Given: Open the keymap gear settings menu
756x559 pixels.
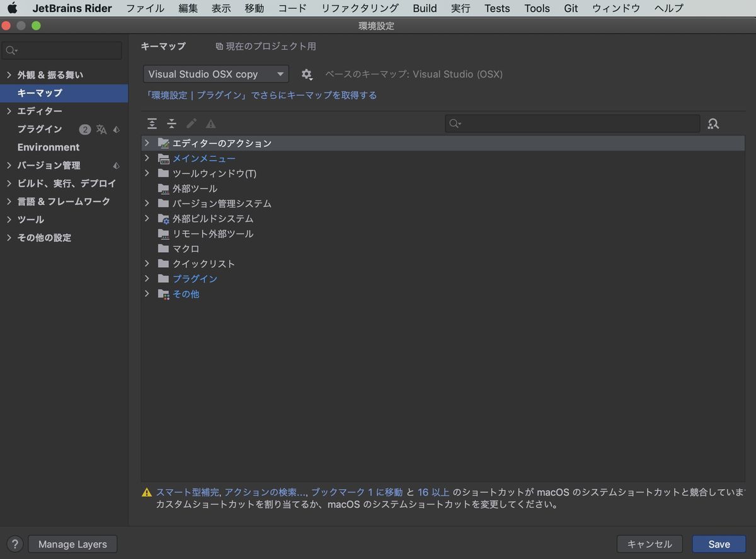Looking at the screenshot, I should tap(307, 74).
